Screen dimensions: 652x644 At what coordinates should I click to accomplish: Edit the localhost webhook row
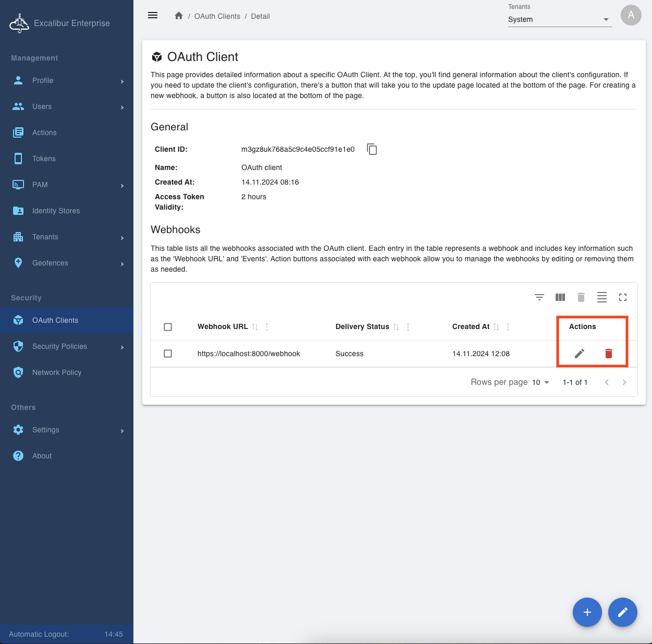(579, 354)
